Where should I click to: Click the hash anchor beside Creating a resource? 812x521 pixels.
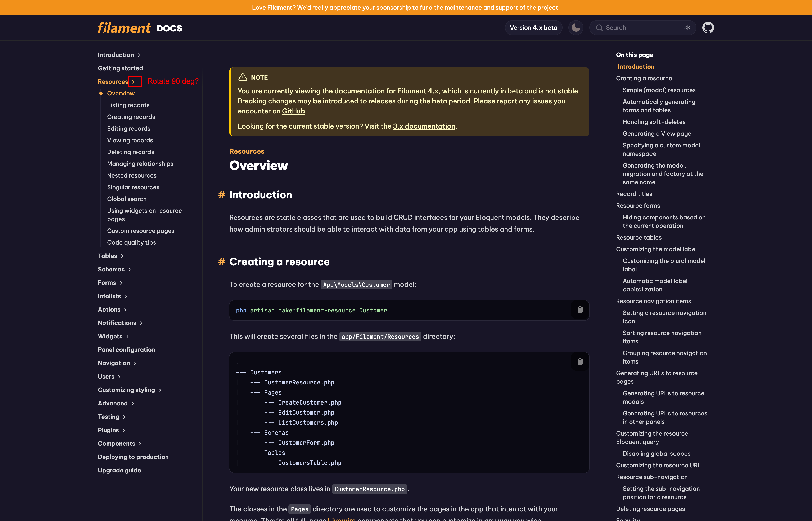[221, 262]
